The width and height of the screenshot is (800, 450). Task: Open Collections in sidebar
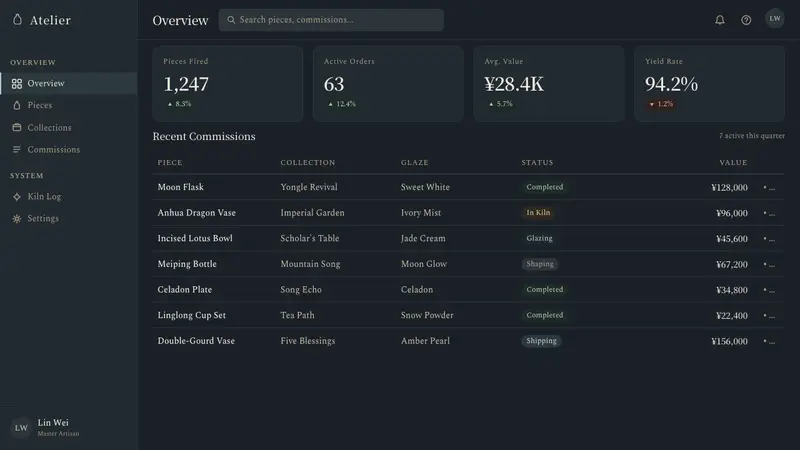68,127
